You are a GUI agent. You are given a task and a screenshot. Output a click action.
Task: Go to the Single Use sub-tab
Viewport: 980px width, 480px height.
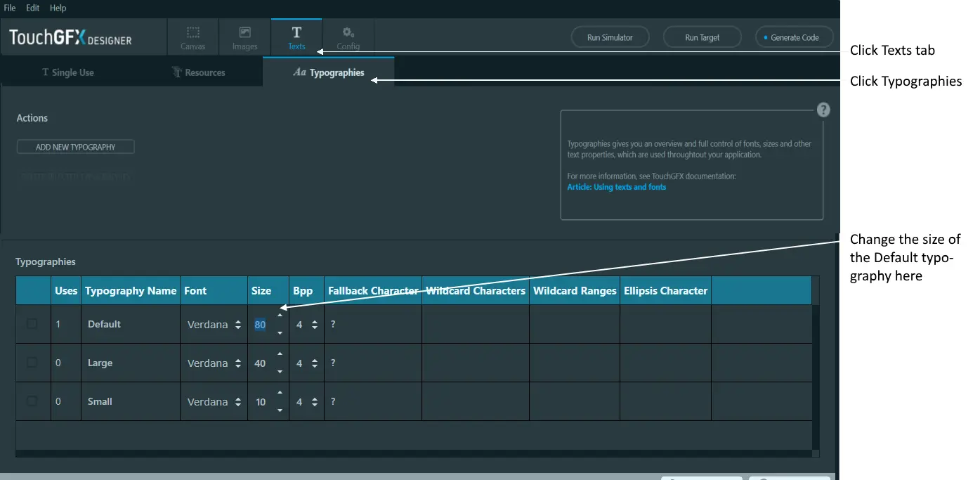(68, 72)
